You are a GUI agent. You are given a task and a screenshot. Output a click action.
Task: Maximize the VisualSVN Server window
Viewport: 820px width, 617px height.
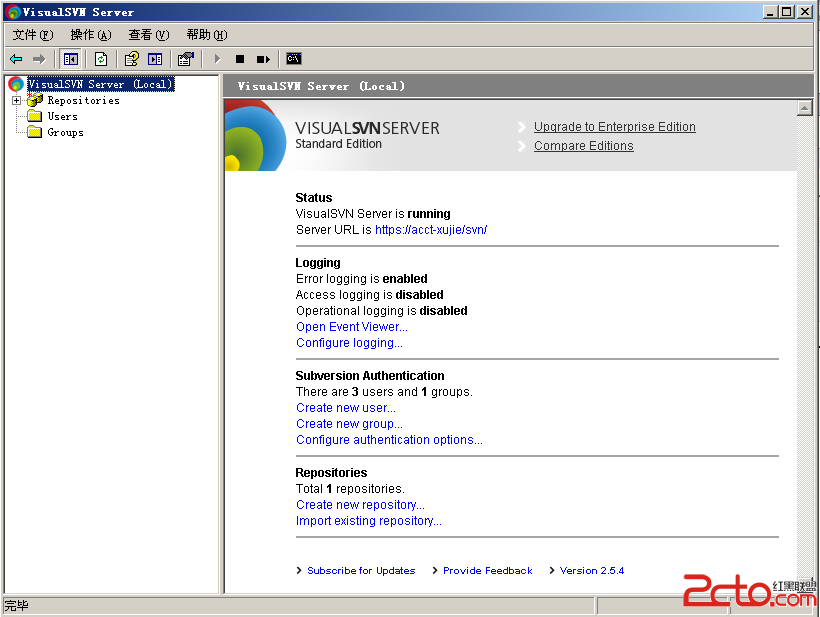[787, 12]
